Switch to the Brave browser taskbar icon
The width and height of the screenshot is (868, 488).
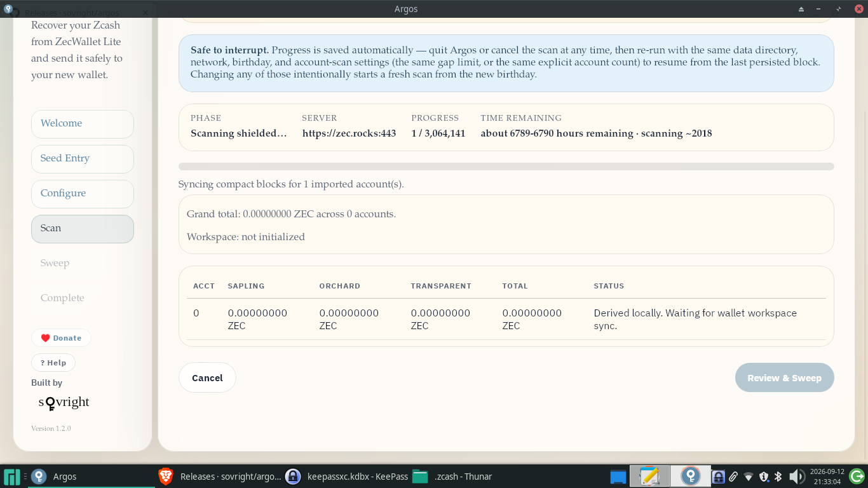tap(165, 477)
